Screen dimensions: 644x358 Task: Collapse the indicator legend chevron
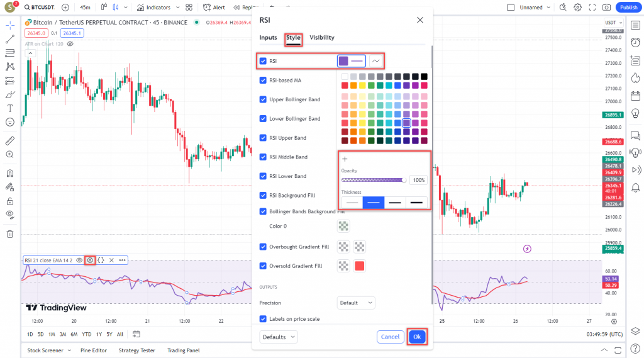(30, 53)
